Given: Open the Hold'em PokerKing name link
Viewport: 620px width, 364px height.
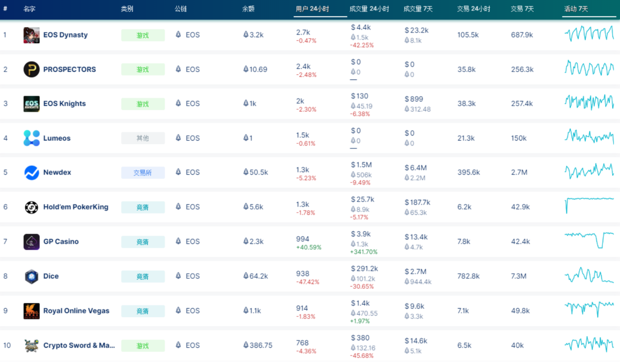Looking at the screenshot, I should coord(76,207).
